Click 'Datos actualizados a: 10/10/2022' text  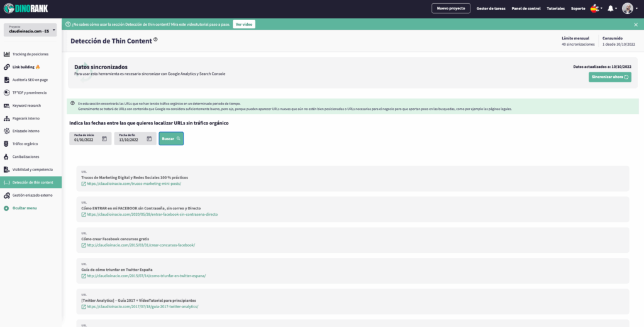pos(602,67)
